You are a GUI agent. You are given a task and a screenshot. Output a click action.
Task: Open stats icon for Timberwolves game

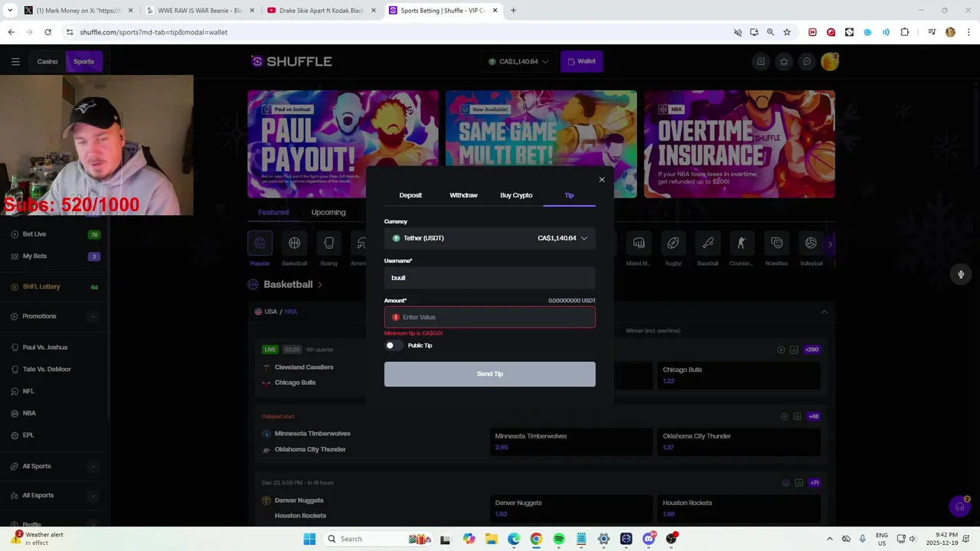[x=797, y=416]
